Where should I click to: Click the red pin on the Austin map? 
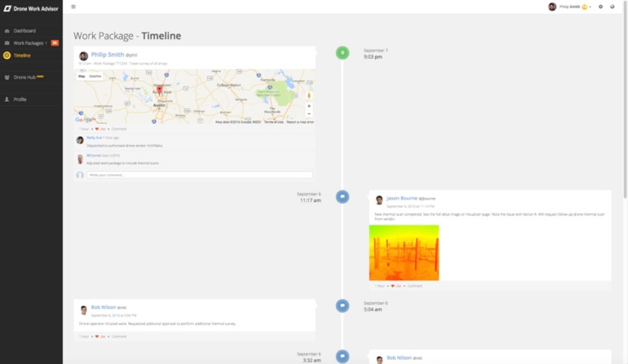tap(159, 90)
